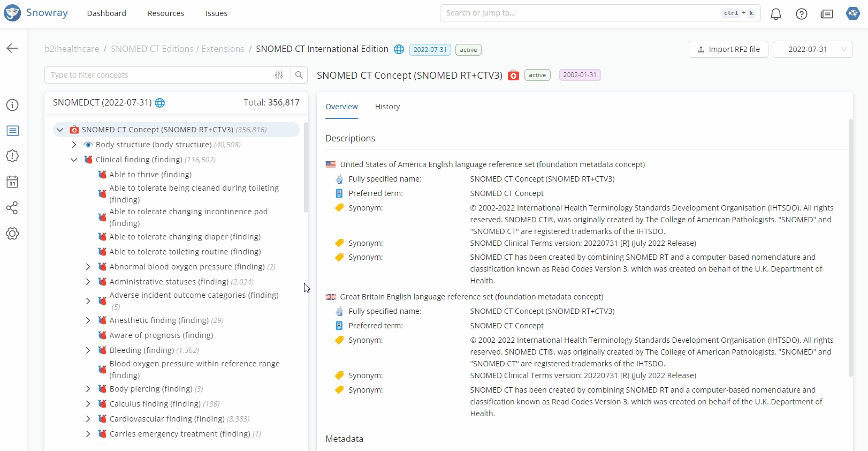Click the concept search magnifier button
Image resolution: width=868 pixels, height=451 pixels.
point(299,75)
